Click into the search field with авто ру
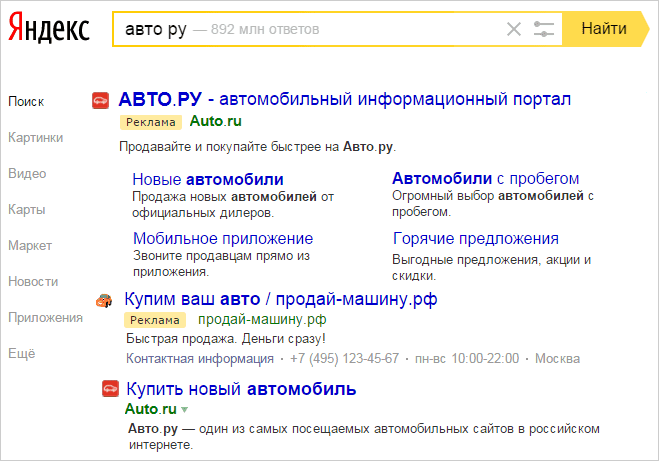The image size is (659, 461). tap(309, 29)
